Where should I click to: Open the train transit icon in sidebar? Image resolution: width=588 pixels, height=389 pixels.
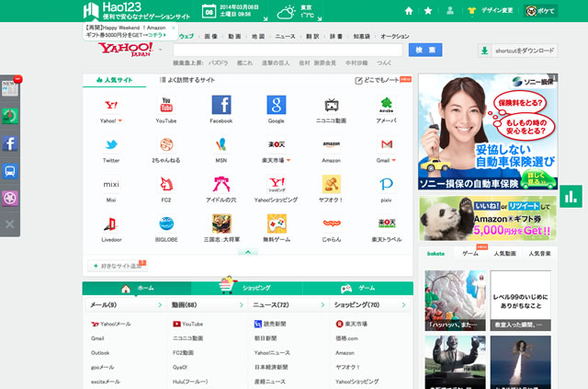[x=10, y=171]
